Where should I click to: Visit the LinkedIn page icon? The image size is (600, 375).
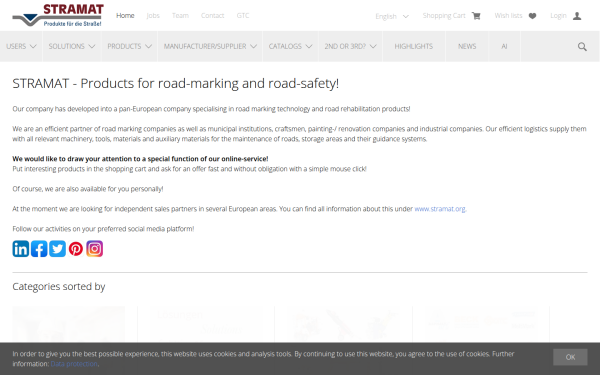pos(21,249)
